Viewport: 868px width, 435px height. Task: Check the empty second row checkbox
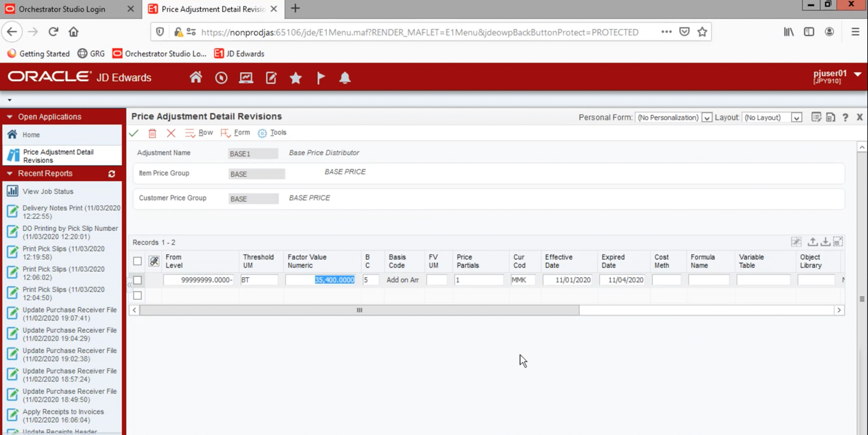tap(137, 296)
